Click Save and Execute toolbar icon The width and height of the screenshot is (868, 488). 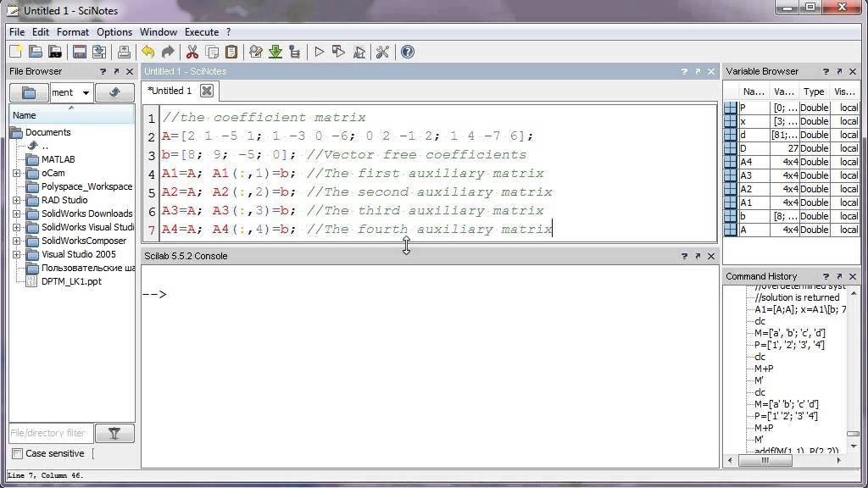(x=338, y=52)
